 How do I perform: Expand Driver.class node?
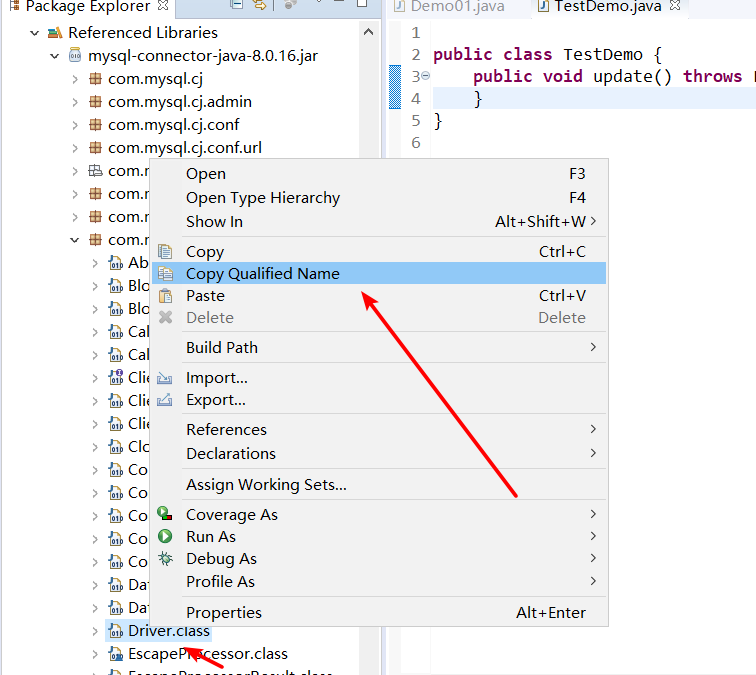coord(95,631)
